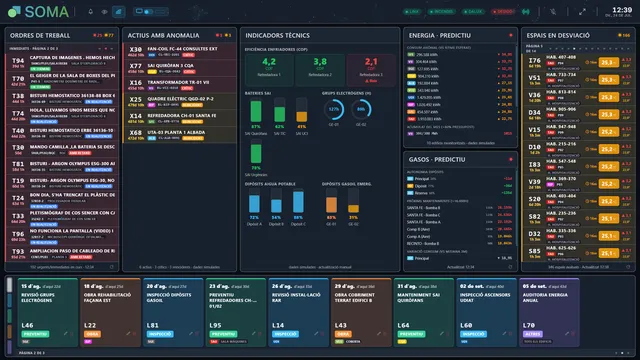The height and width of the screenshot is (360, 640).
Task: Toggle the muted microphone icon
Action: pos(553,12)
